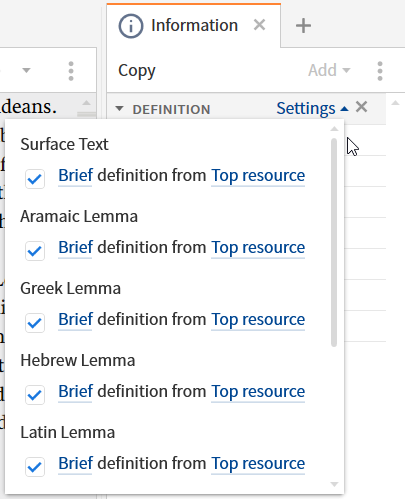Uncheck Surface Text brief definition checkbox
The image size is (405, 499).
point(35,179)
